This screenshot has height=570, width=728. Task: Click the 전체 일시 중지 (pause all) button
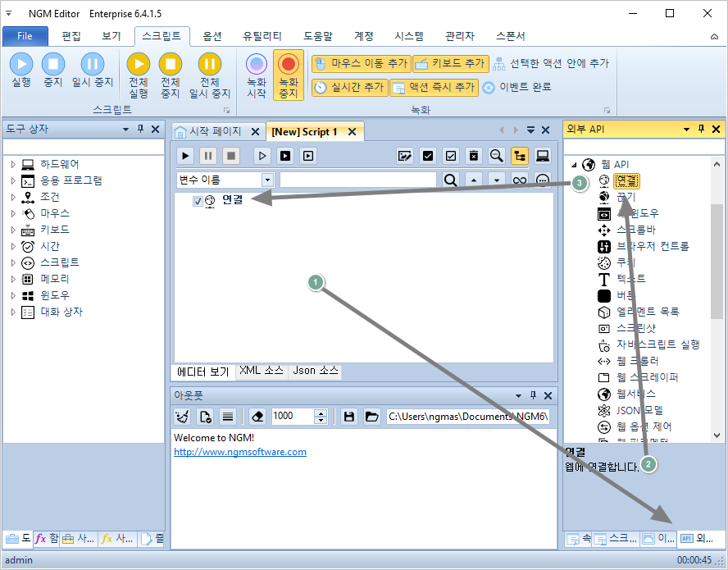coord(210,75)
